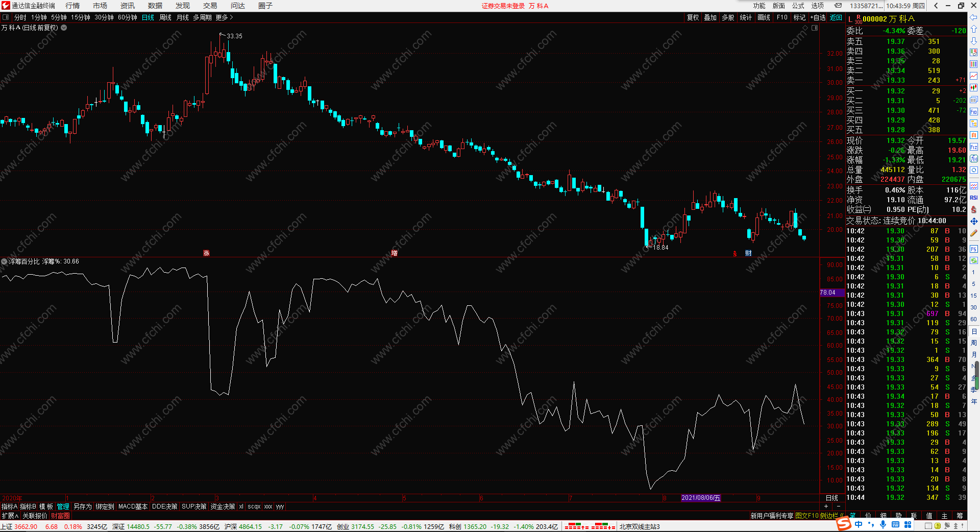980x532 pixels.
Task: Open the 价 price tab at bottom right
Action: [868, 516]
